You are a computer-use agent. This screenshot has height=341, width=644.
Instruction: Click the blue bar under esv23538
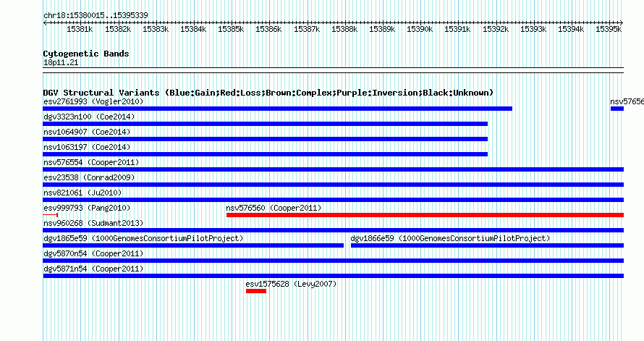click(334, 185)
